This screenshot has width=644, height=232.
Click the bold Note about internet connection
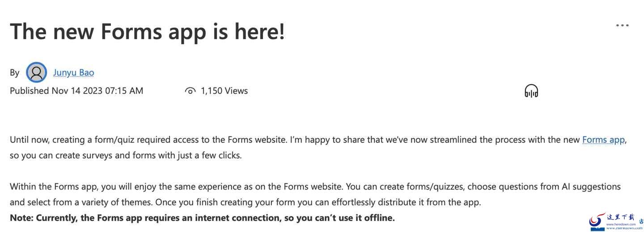pos(202,218)
